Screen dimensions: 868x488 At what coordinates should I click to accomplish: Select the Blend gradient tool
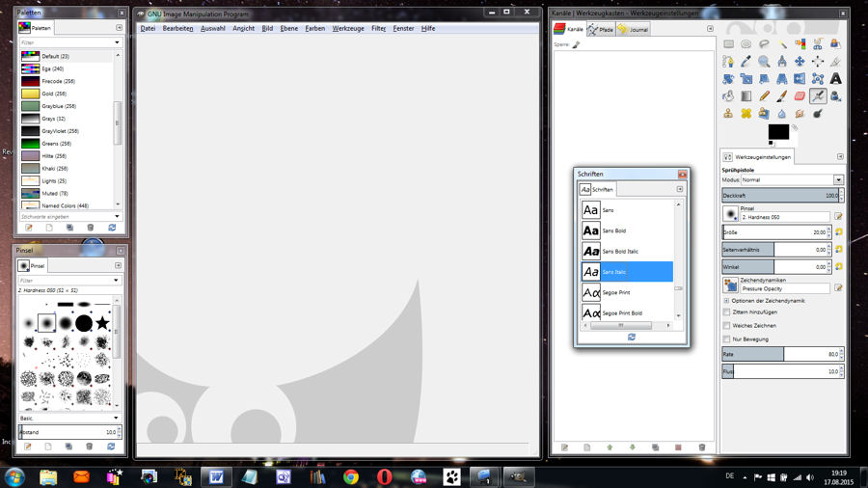pyautogui.click(x=746, y=96)
